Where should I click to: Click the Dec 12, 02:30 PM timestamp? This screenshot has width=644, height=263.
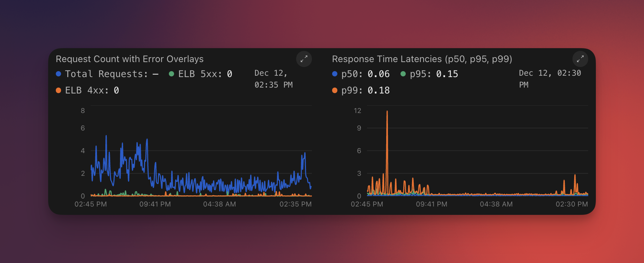(x=550, y=79)
